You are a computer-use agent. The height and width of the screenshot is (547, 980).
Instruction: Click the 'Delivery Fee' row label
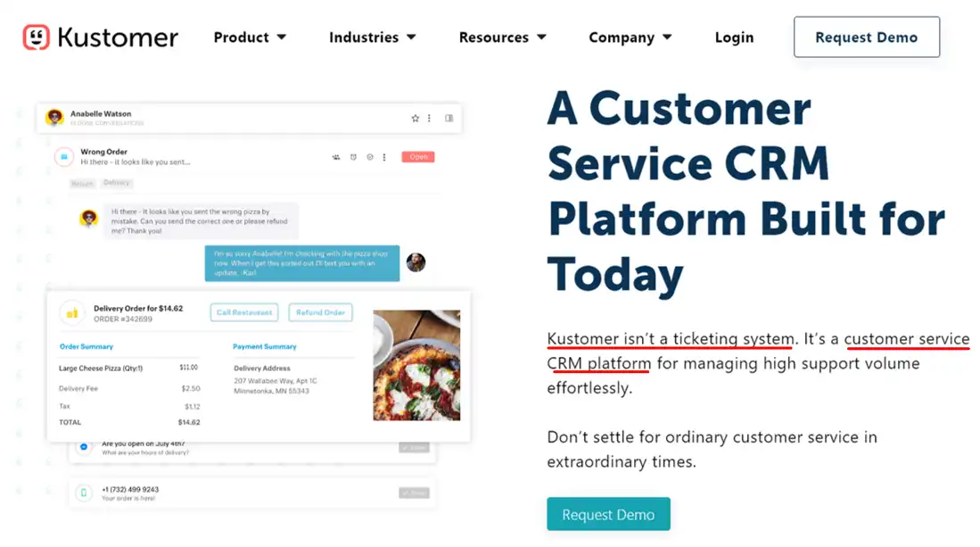[x=78, y=388]
